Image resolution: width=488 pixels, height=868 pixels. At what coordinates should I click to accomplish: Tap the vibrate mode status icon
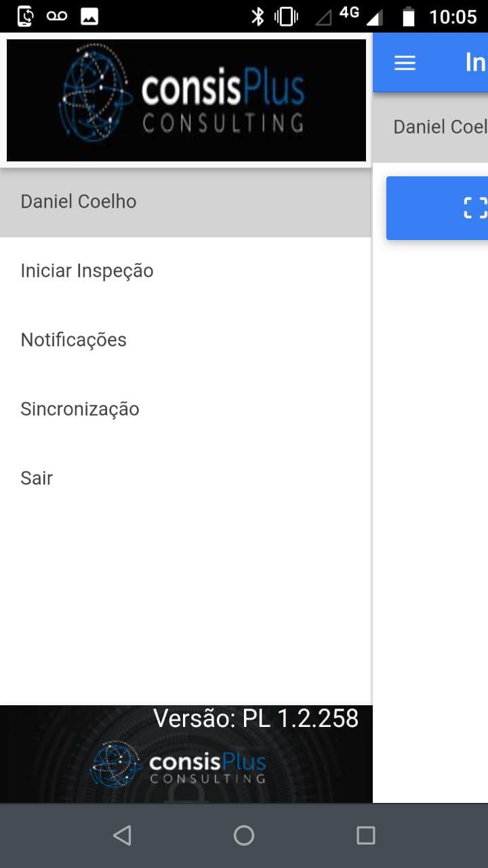point(286,16)
